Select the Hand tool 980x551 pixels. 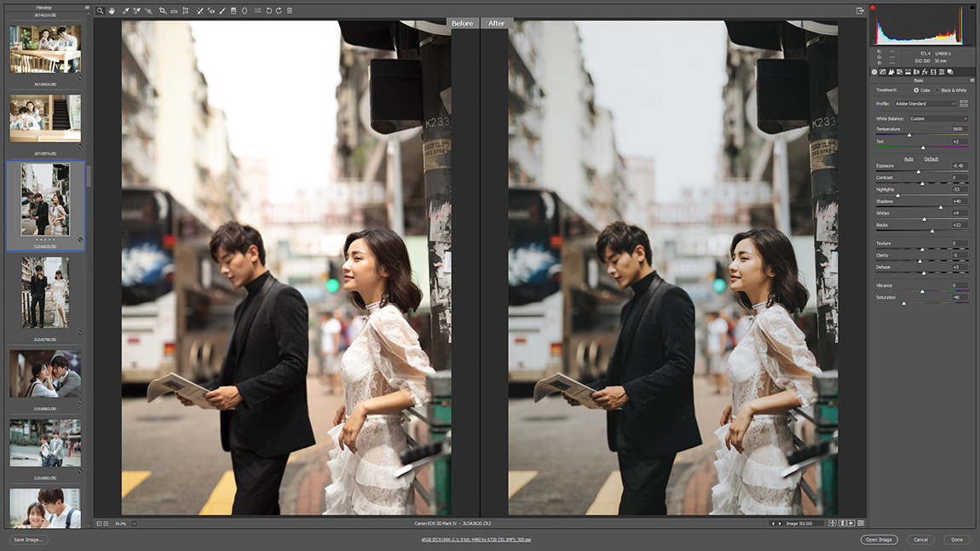tap(112, 11)
